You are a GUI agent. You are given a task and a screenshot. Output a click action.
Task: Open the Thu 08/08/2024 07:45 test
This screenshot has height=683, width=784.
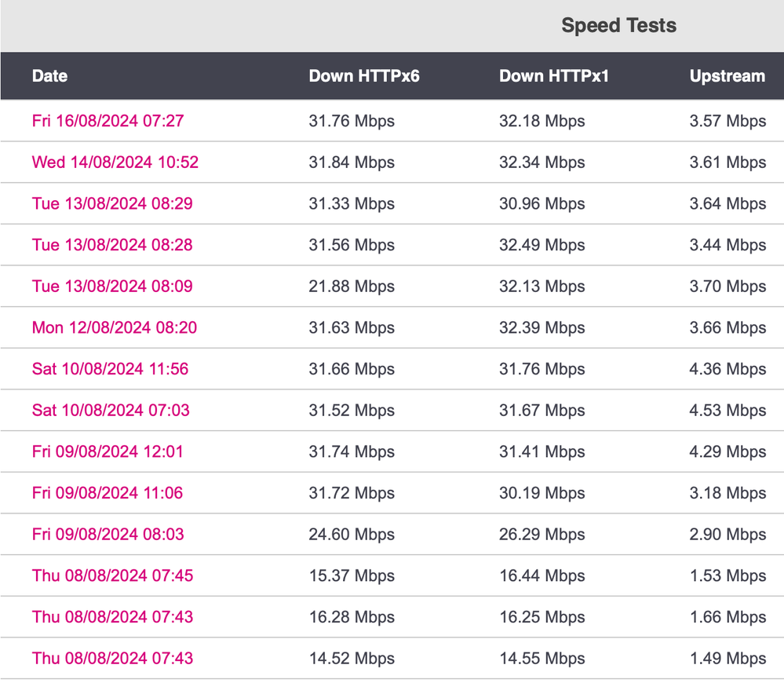click(x=112, y=575)
